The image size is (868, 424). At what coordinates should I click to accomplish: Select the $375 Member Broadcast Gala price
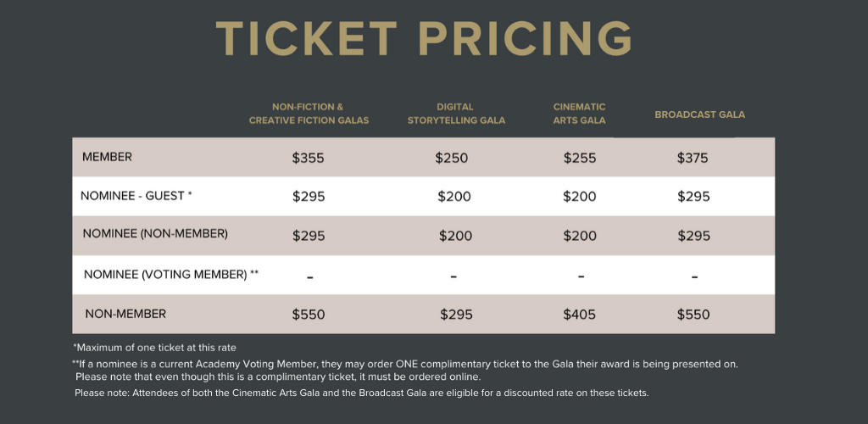(x=693, y=159)
